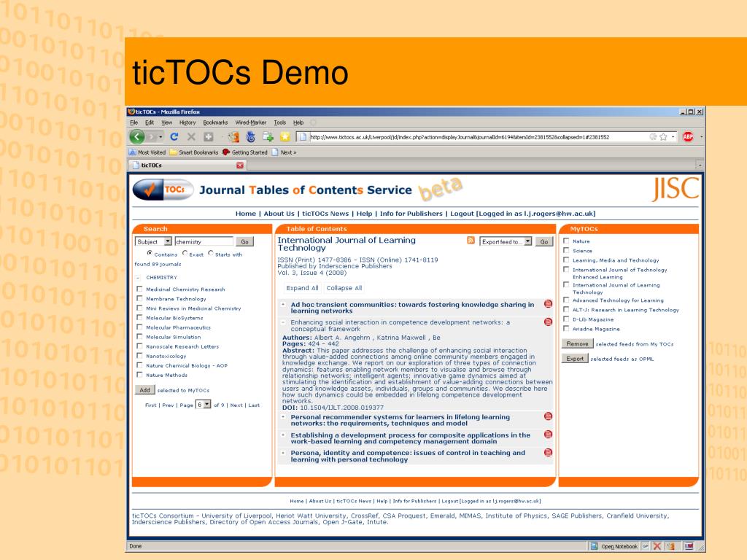Image resolution: width=747 pixels, height=560 pixels.
Task: Jump to Last page of results
Action: point(254,405)
